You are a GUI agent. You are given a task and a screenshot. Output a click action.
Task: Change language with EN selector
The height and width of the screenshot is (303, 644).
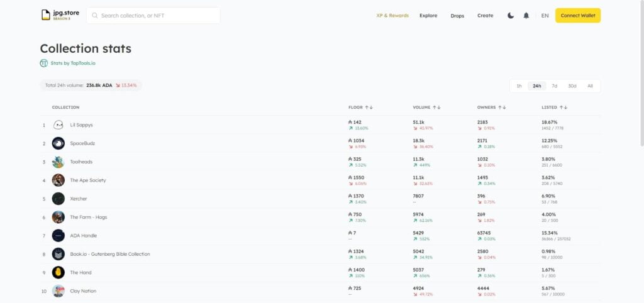tap(545, 16)
